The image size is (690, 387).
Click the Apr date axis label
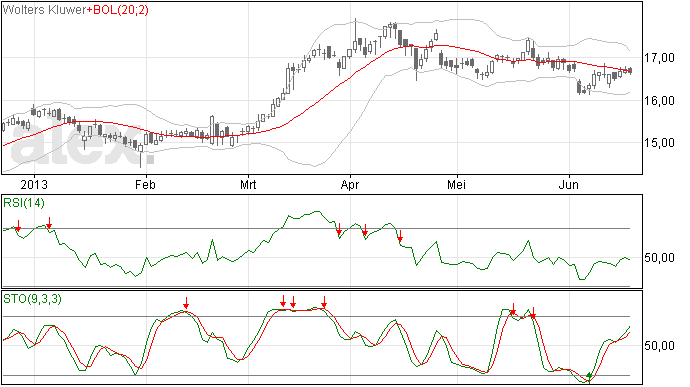tap(350, 184)
